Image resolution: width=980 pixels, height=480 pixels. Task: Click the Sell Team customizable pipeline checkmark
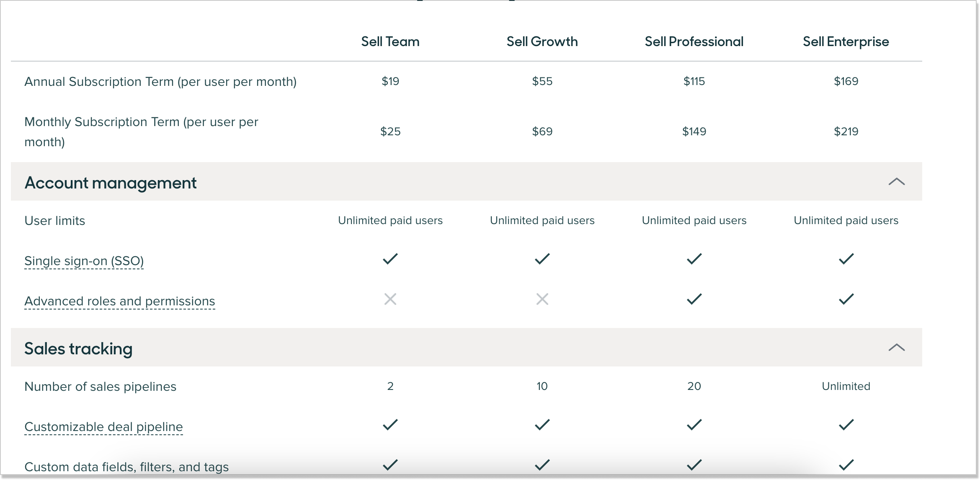[390, 425]
